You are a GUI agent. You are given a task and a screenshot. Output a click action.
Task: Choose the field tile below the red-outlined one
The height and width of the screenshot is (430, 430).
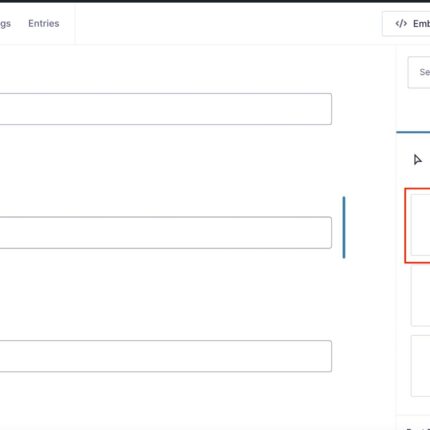[421, 296]
